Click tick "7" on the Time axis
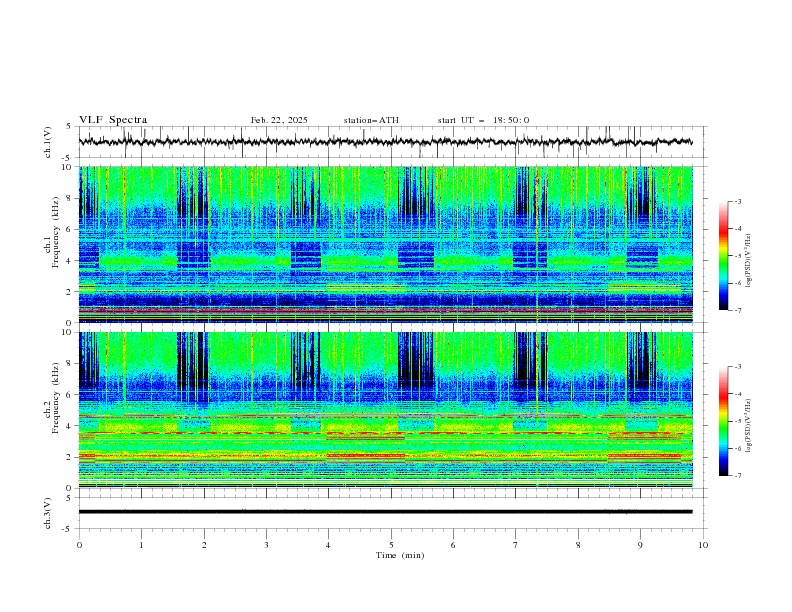This screenshot has width=792, height=612. [515, 545]
